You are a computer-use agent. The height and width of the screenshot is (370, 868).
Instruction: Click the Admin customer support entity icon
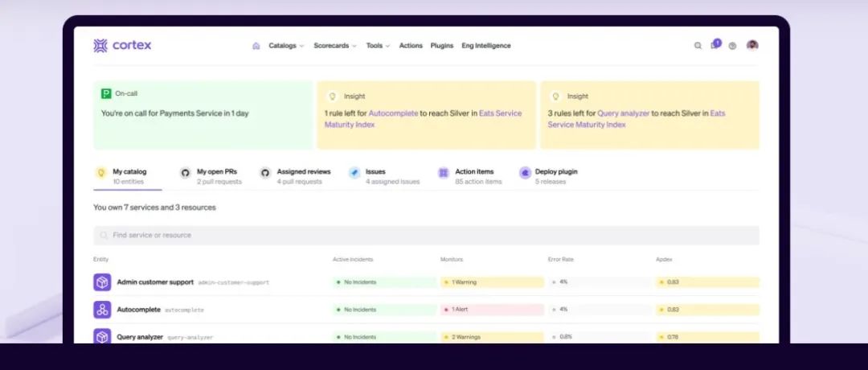pyautogui.click(x=102, y=282)
